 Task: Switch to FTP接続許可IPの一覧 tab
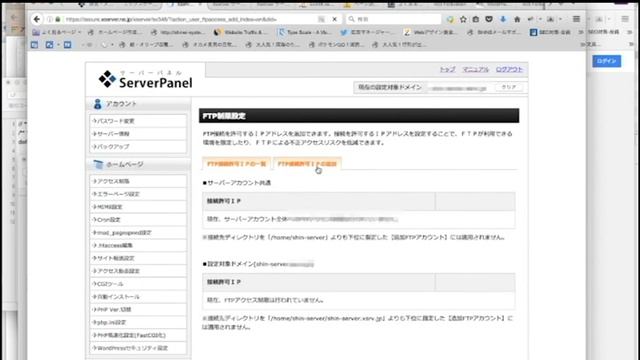tap(236, 164)
